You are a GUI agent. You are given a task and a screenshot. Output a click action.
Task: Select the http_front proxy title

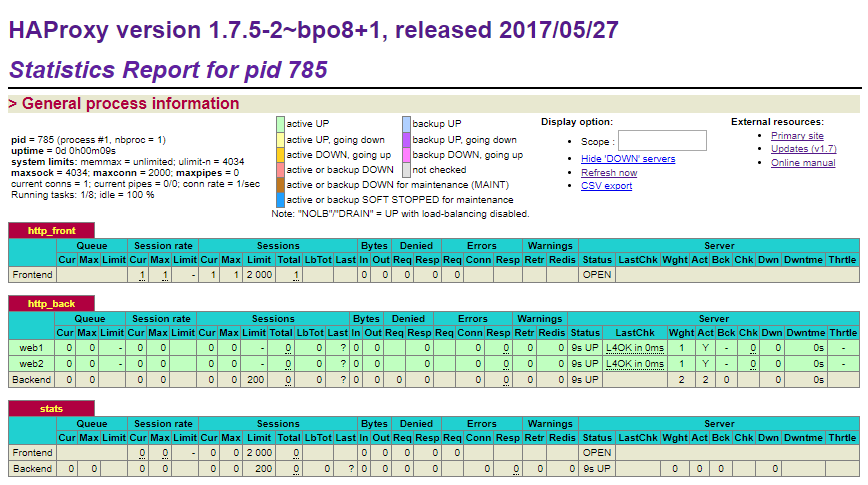tap(51, 231)
